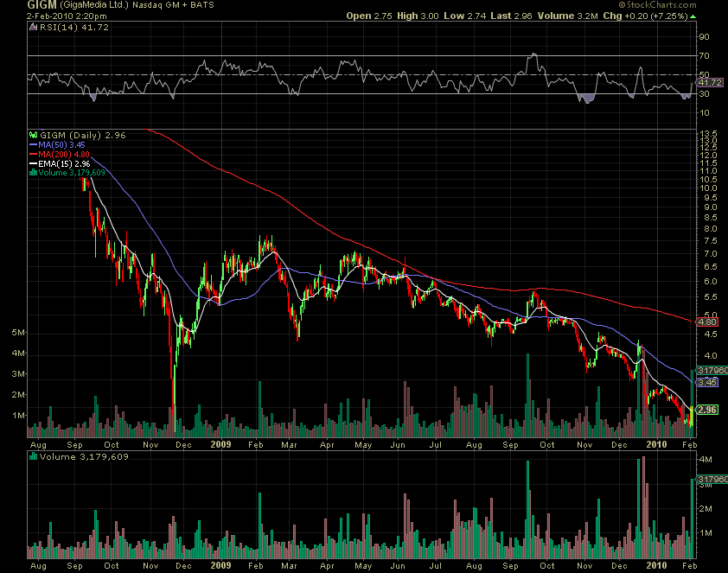Viewport: 728px width, 573px height.
Task: Click the GIGM (Daily) 2.96 legend label
Action: pyautogui.click(x=83, y=136)
